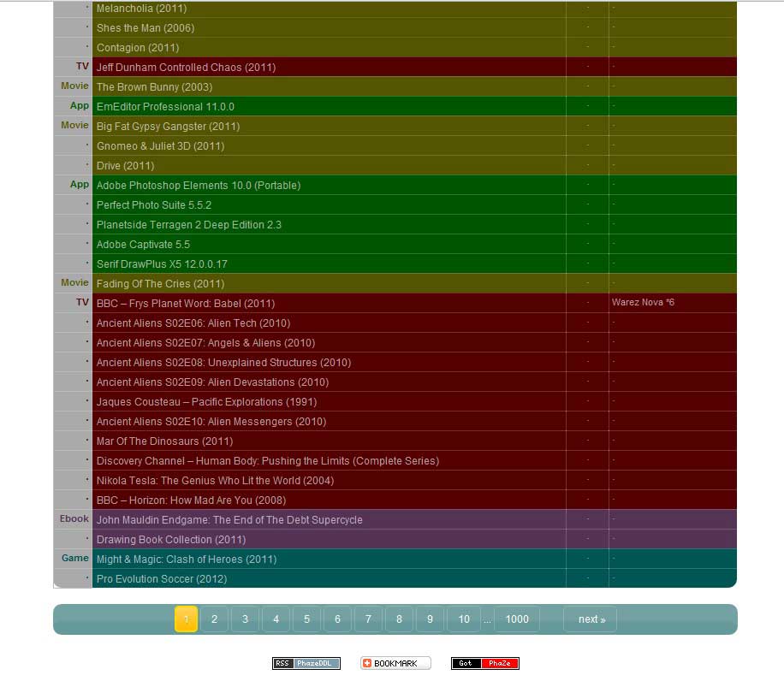Screen dimensions: 784x675
Task: Open Drawing Book Collection (2011)
Action: click(171, 540)
